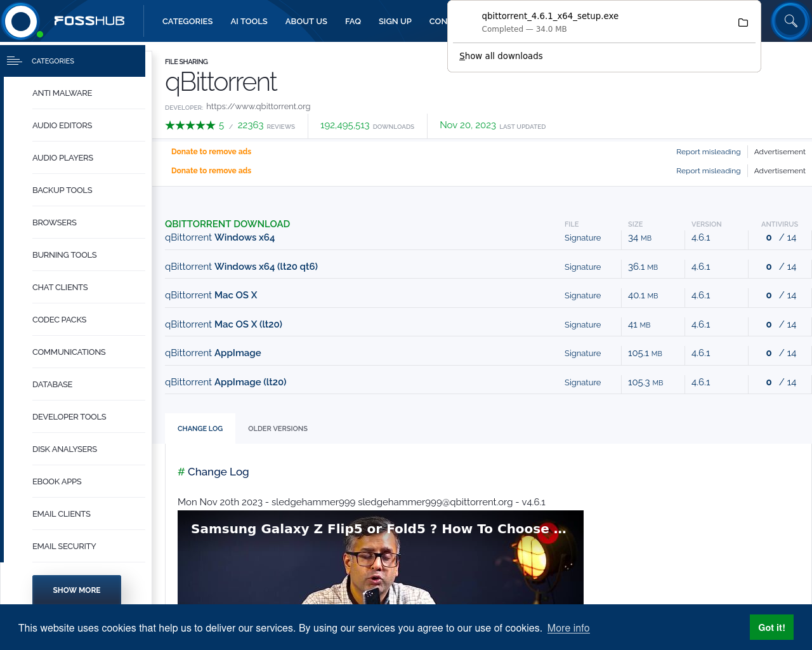The image size is (812, 650).
Task: Select EBOOK APPS category
Action: [x=57, y=481]
